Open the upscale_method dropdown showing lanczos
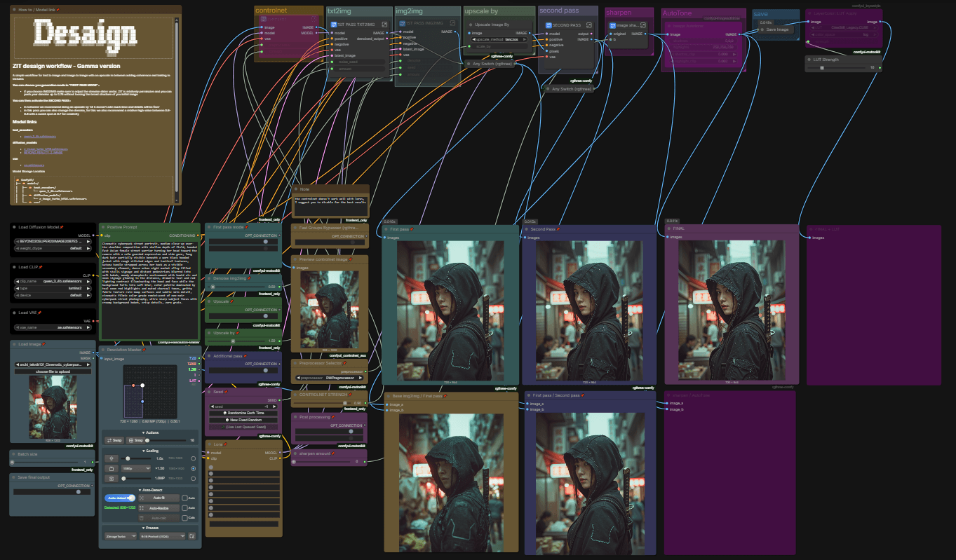Screen dimensions: 956x560 click(x=499, y=39)
